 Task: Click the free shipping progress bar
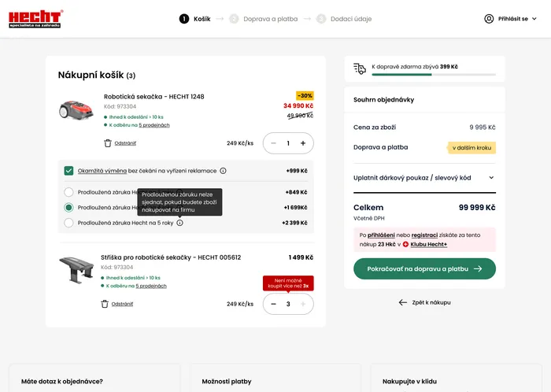(434, 75)
